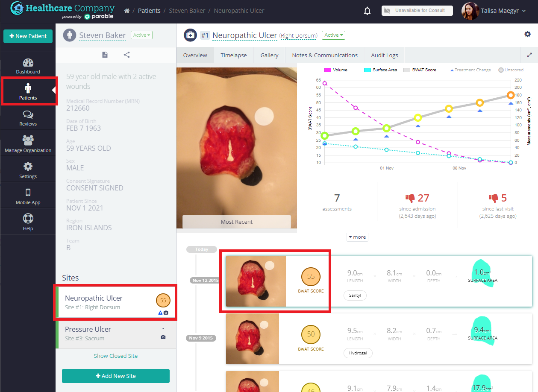
Task: Go to Patients section
Action: click(x=28, y=91)
